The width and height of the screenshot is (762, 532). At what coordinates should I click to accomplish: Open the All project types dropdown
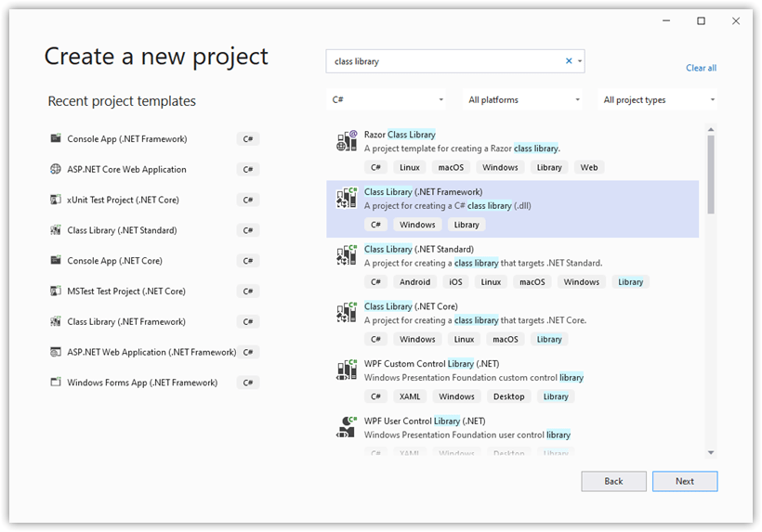click(658, 99)
